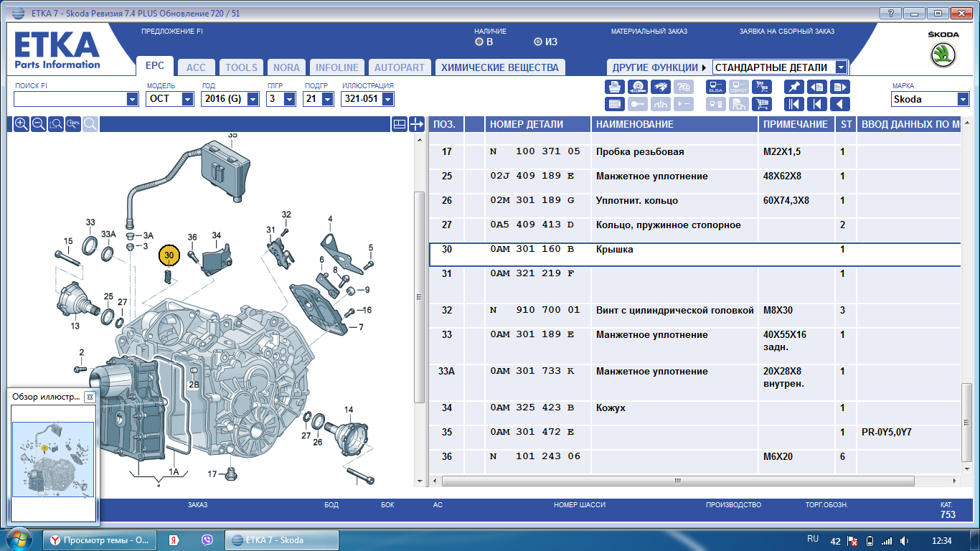Toggle the split panel layout icon
The height and width of the screenshot is (551, 980).
[x=400, y=124]
